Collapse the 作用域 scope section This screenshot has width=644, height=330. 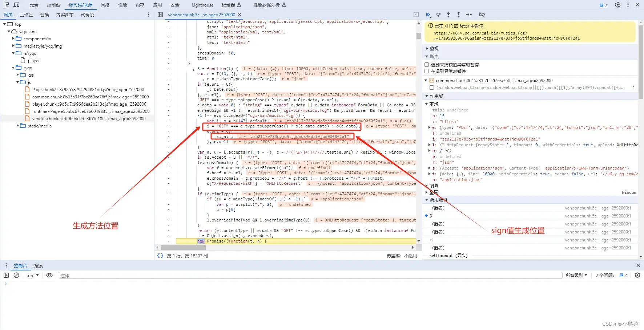[x=427, y=96]
